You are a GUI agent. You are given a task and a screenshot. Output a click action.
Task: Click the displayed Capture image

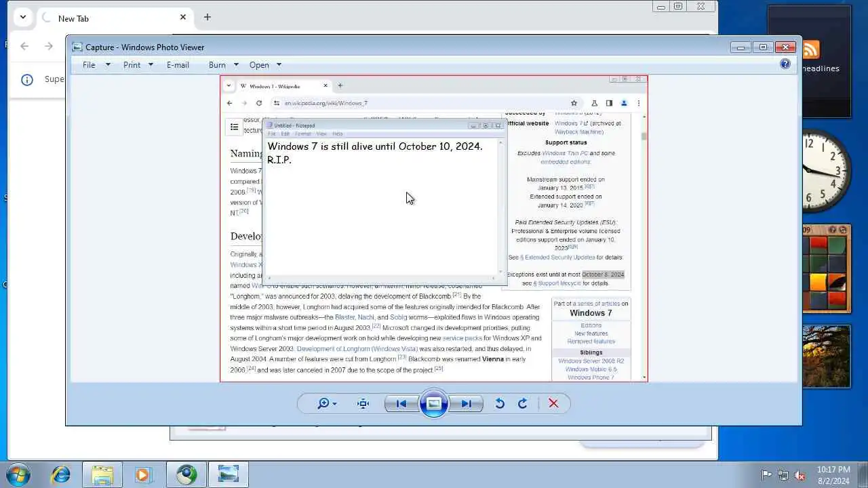434,228
